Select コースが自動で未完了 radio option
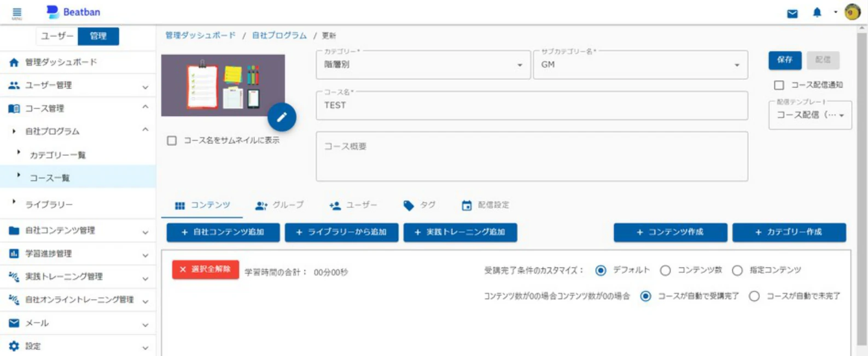This screenshot has width=868, height=356. tap(754, 296)
